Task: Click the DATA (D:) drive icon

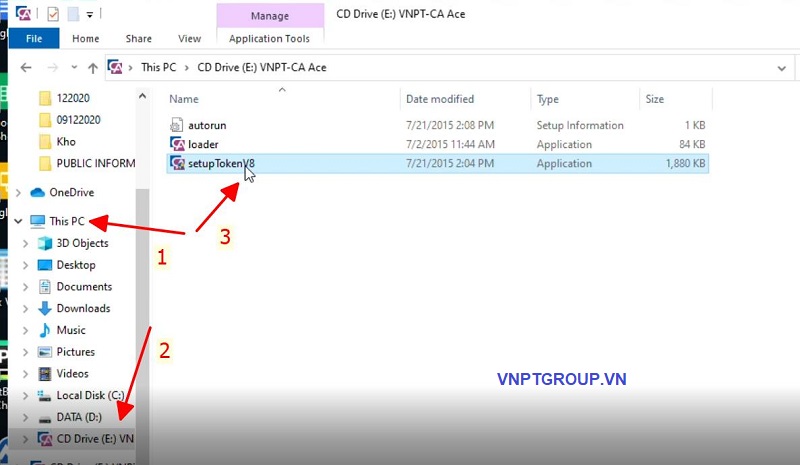Action: 45,418
